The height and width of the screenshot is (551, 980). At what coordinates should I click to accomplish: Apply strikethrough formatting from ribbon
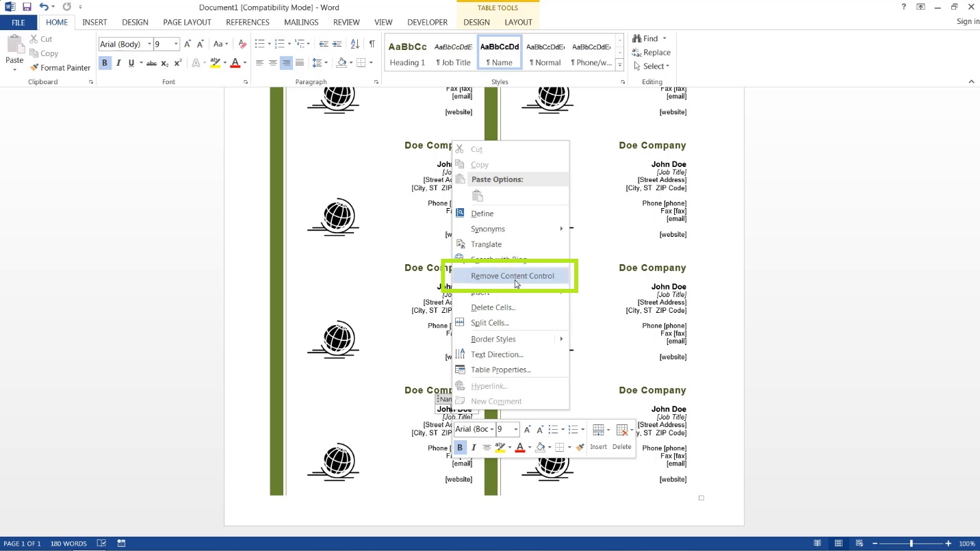click(151, 63)
